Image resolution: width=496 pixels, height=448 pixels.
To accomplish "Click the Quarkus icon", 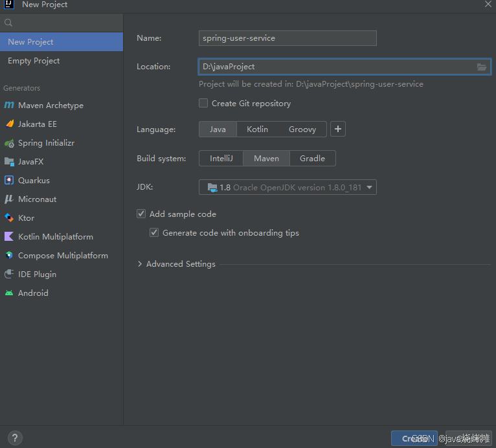I will [x=9, y=180].
